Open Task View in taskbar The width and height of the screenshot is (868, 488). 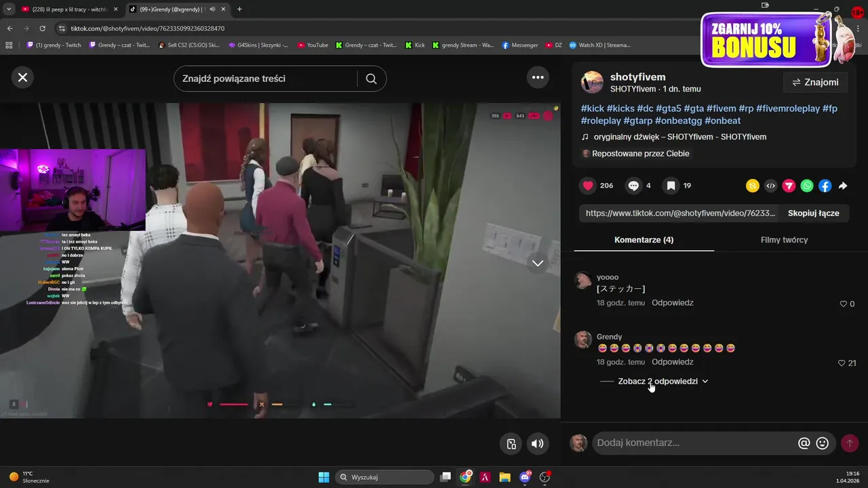click(446, 477)
